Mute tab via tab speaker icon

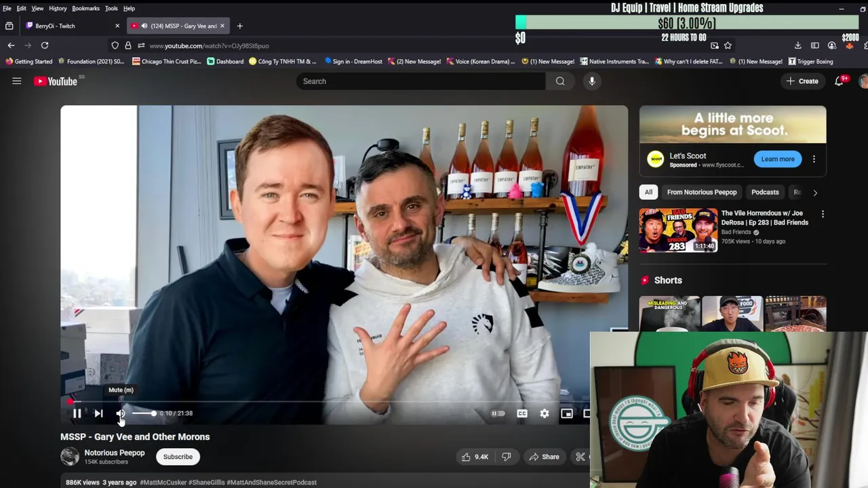pos(144,26)
